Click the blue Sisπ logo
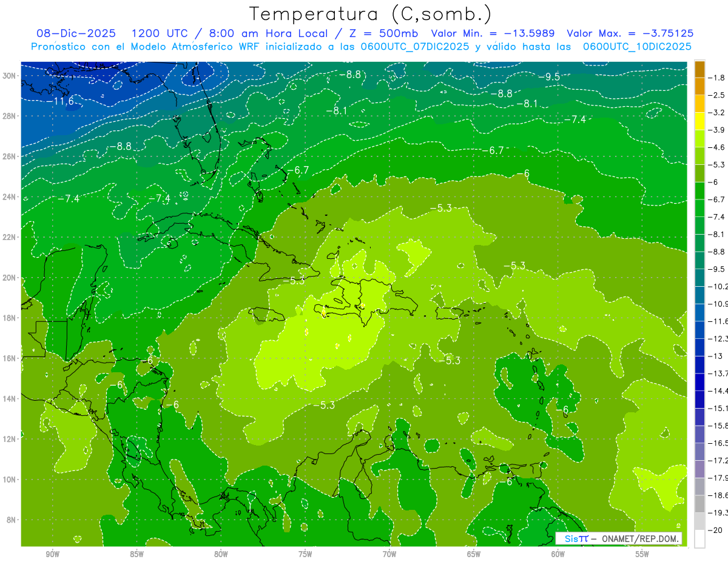 (576, 538)
